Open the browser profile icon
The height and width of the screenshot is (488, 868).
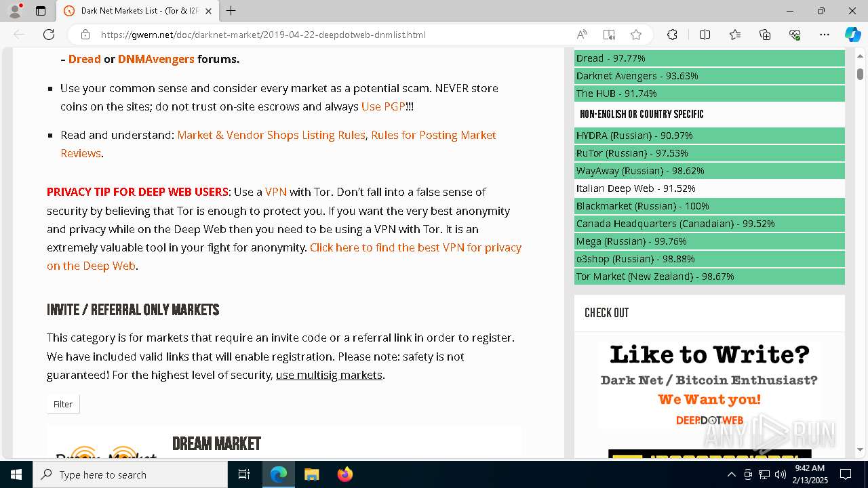coord(15,11)
